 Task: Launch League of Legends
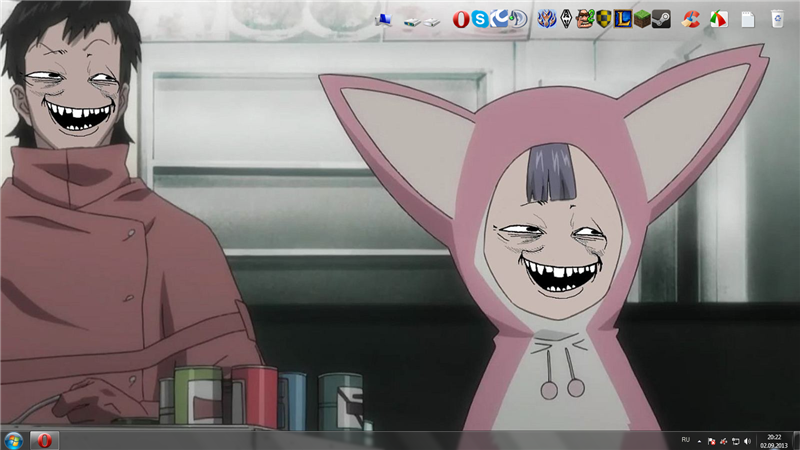(622, 19)
